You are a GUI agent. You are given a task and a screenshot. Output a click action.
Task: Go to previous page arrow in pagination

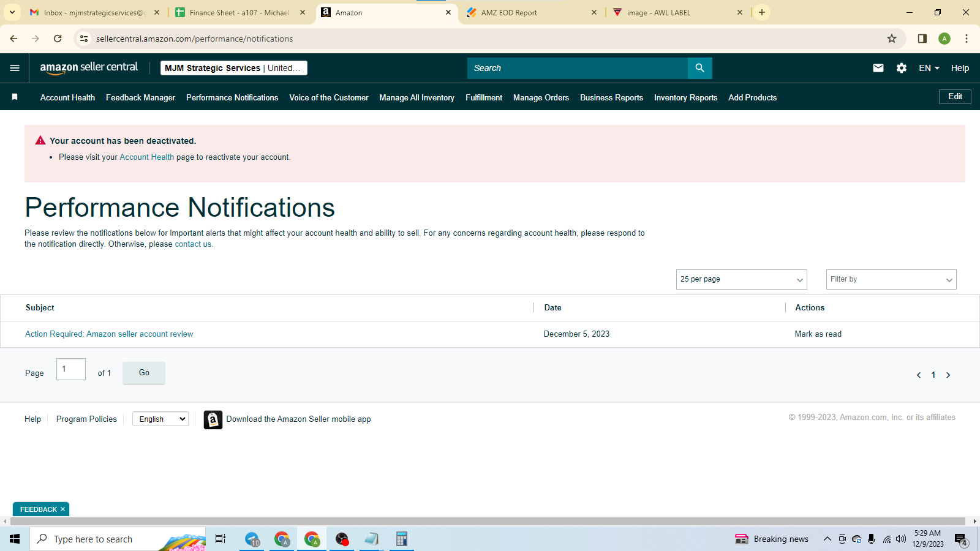918,375
